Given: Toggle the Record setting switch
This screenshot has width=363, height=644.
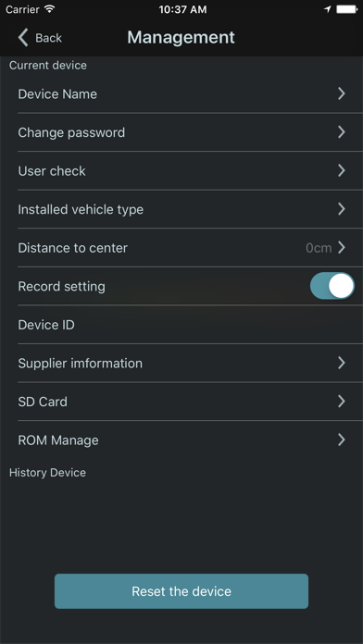Looking at the screenshot, I should [332, 286].
